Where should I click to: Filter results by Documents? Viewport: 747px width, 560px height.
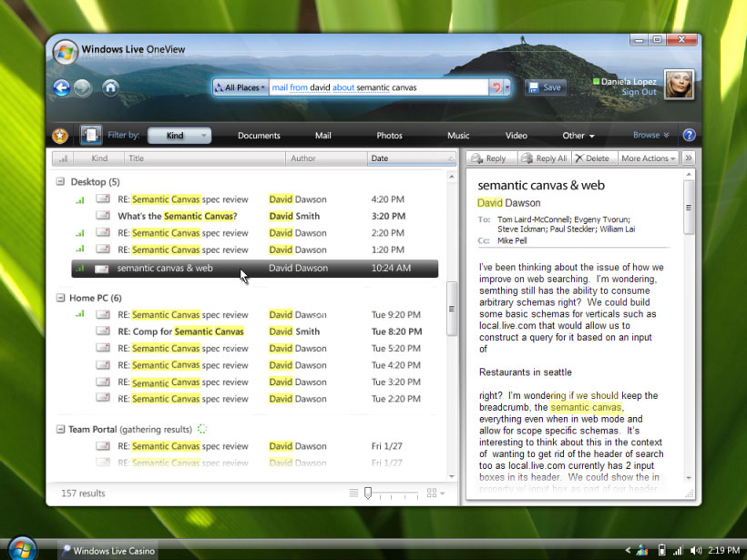259,136
